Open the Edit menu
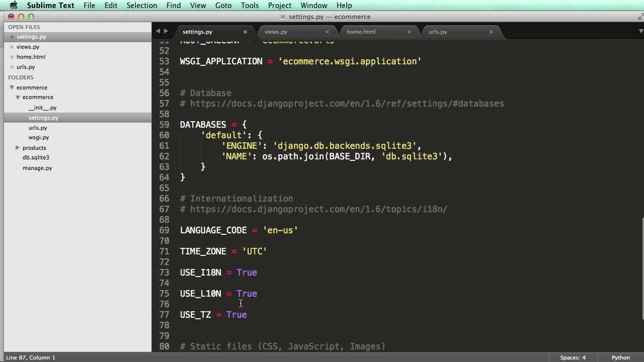The height and width of the screenshot is (362, 644). (x=111, y=6)
